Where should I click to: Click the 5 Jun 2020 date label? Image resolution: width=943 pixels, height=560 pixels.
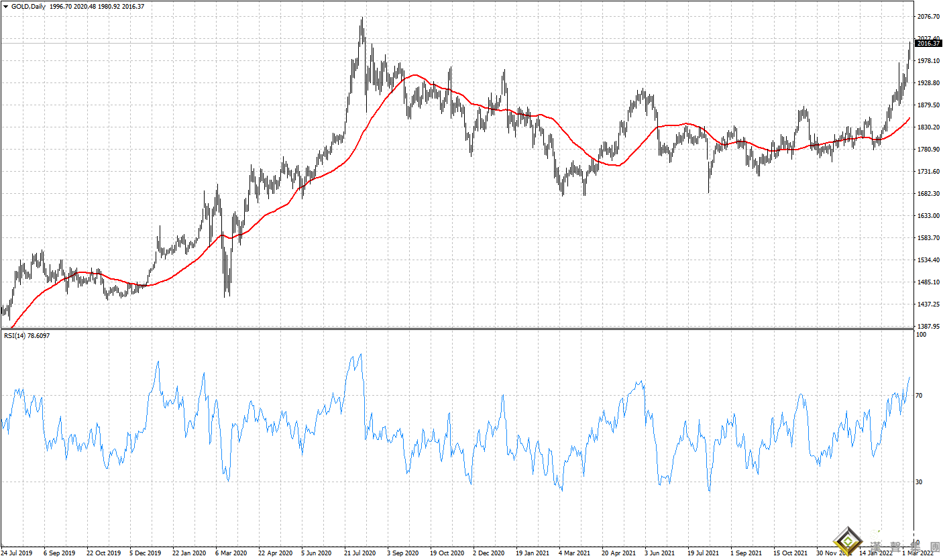[316, 553]
